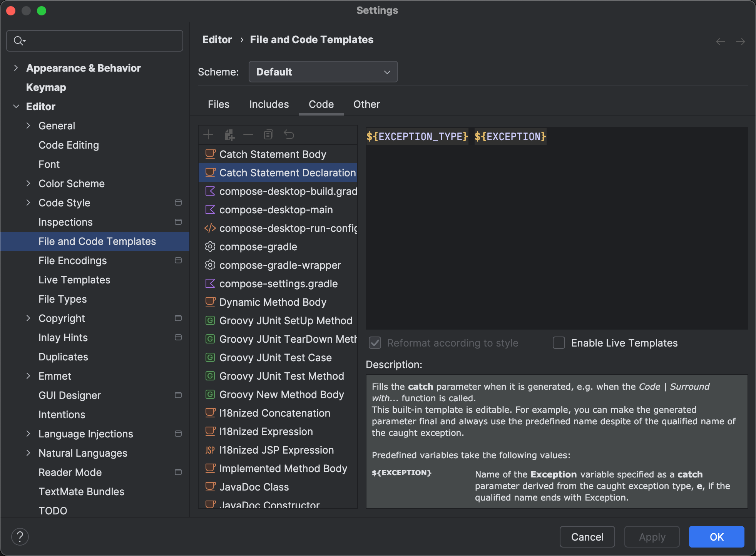
Task: Click the project-level icon beside Code Style
Action: coord(178,203)
